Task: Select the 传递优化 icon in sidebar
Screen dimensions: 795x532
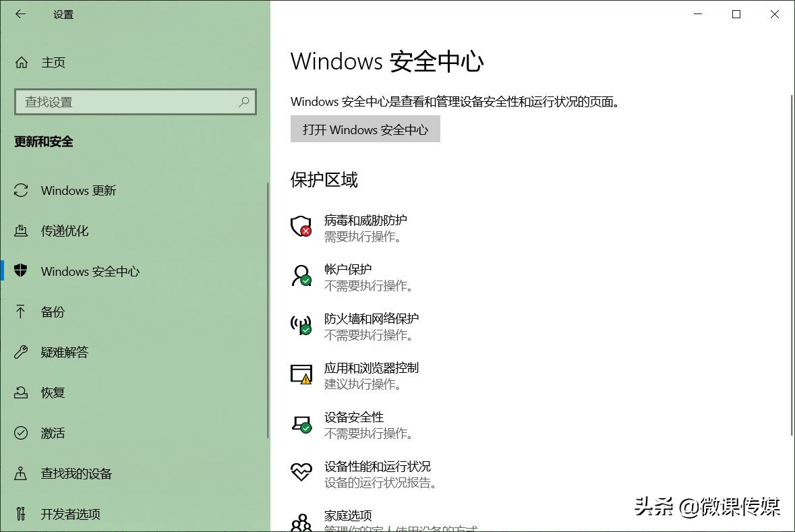Action: (21, 231)
